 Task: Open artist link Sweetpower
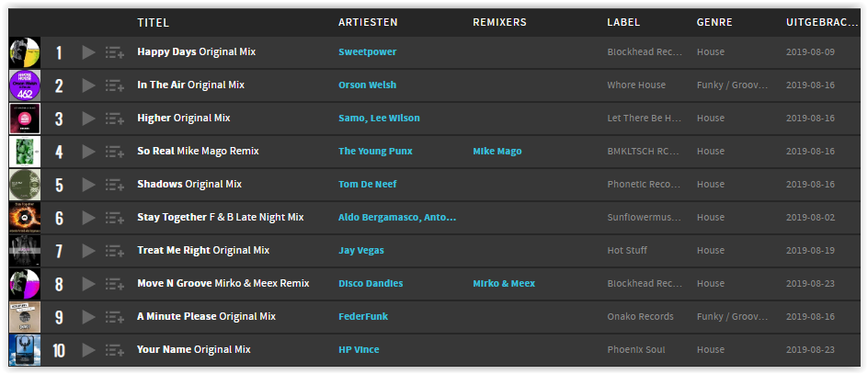368,52
